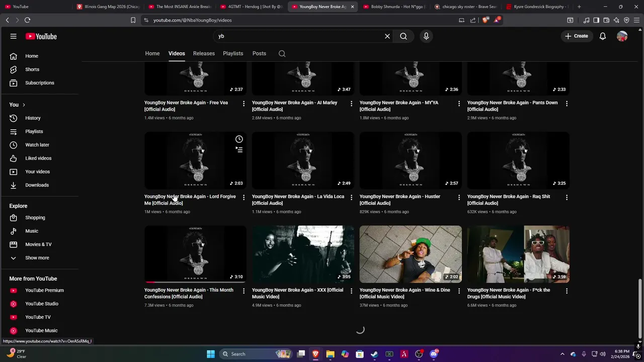Open options for Pants Down video
This screenshot has width=644, height=362.
(567, 104)
